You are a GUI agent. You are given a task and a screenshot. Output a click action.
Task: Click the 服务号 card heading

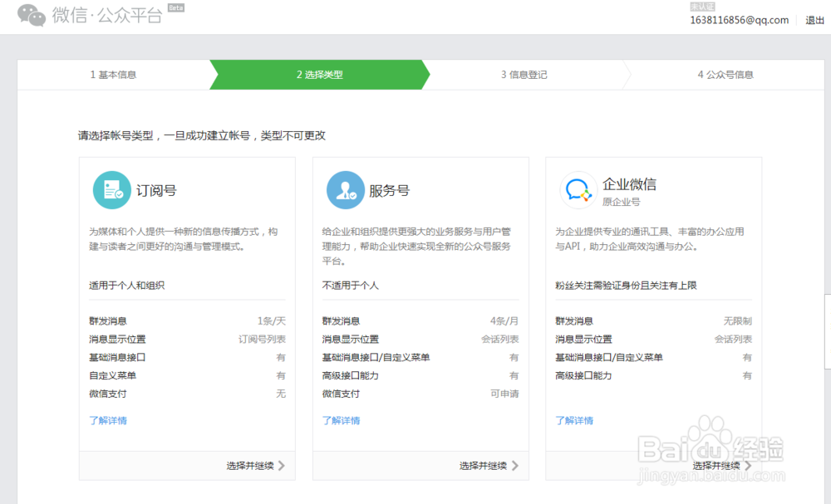(390, 190)
